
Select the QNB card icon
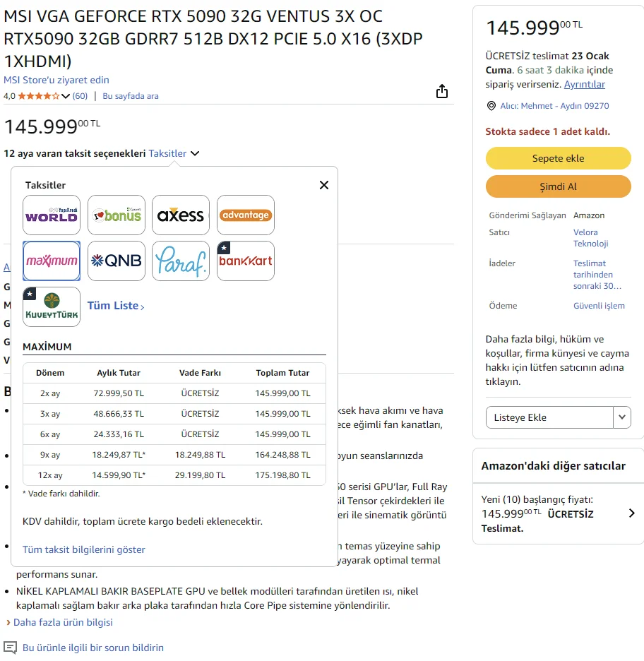117,261
